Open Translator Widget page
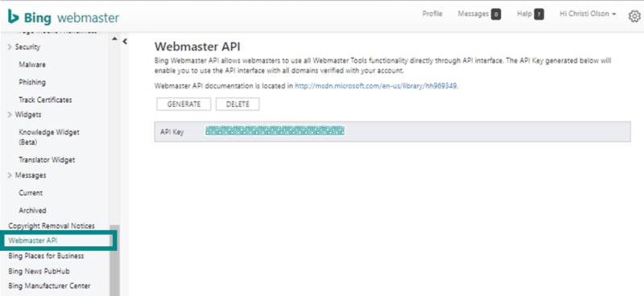The height and width of the screenshot is (296, 644). point(47,160)
